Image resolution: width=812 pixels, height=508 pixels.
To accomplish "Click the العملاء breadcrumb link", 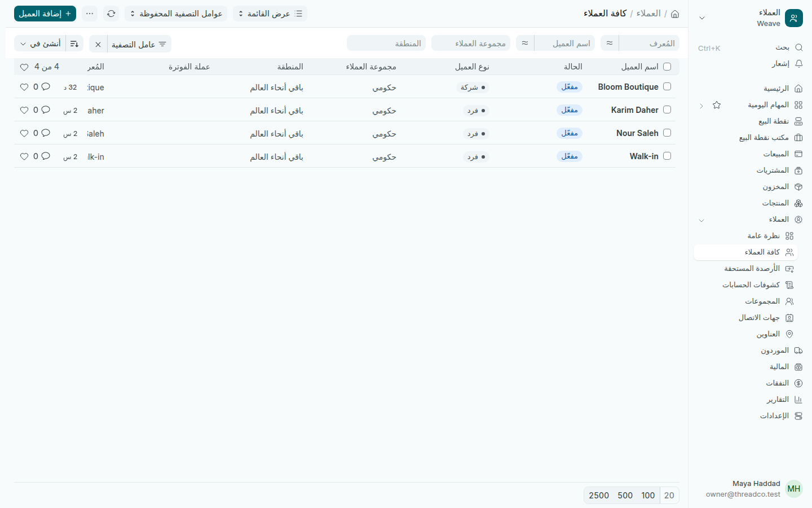I will (648, 14).
